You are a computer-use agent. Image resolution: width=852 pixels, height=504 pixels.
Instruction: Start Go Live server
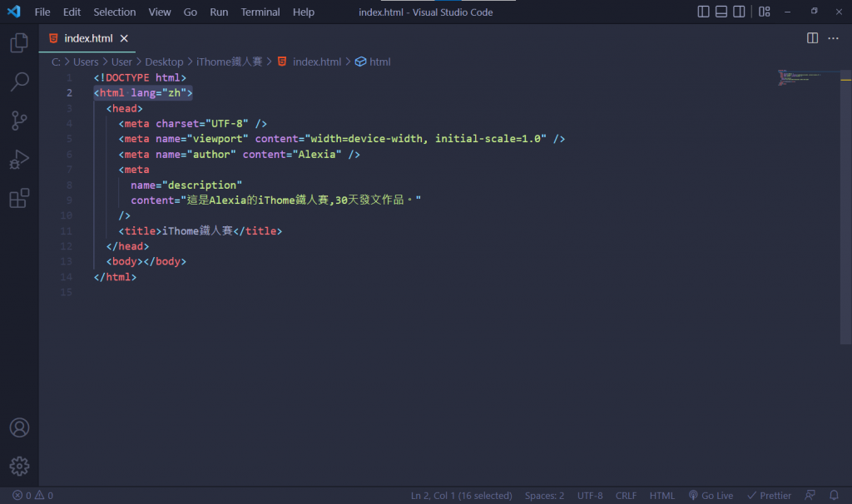(711, 496)
